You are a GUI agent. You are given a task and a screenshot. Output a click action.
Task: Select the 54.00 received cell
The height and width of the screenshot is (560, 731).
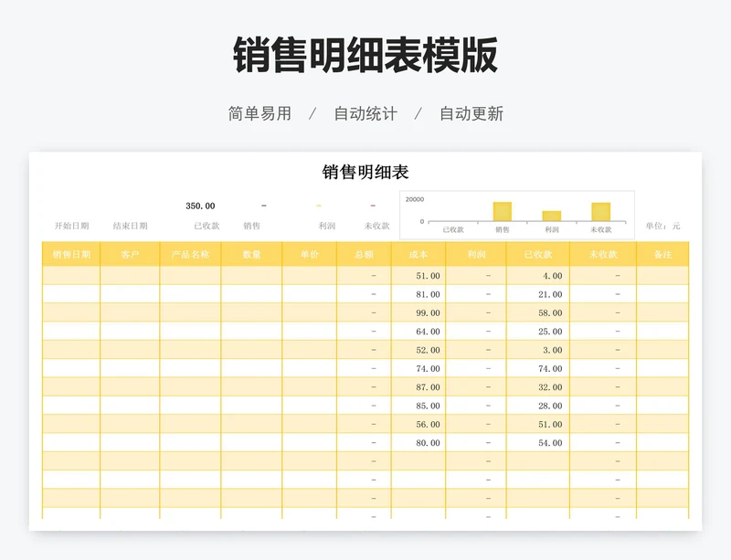pyautogui.click(x=538, y=443)
